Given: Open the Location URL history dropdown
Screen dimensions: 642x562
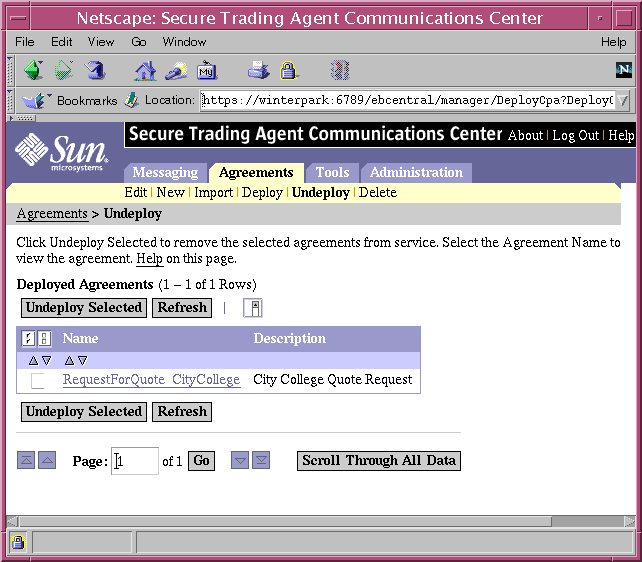Looking at the screenshot, I should (x=623, y=100).
